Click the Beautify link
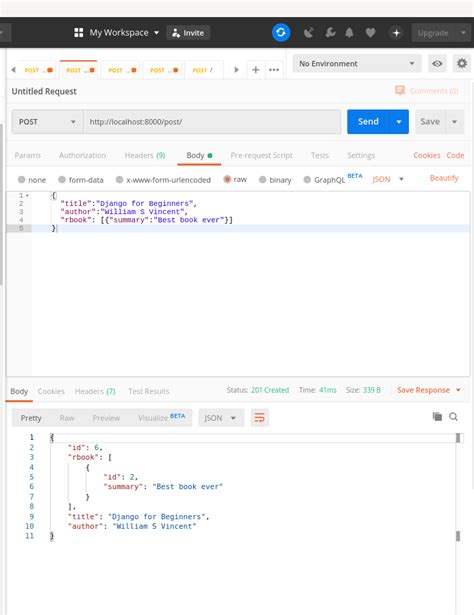The width and height of the screenshot is (474, 615). 444,178
